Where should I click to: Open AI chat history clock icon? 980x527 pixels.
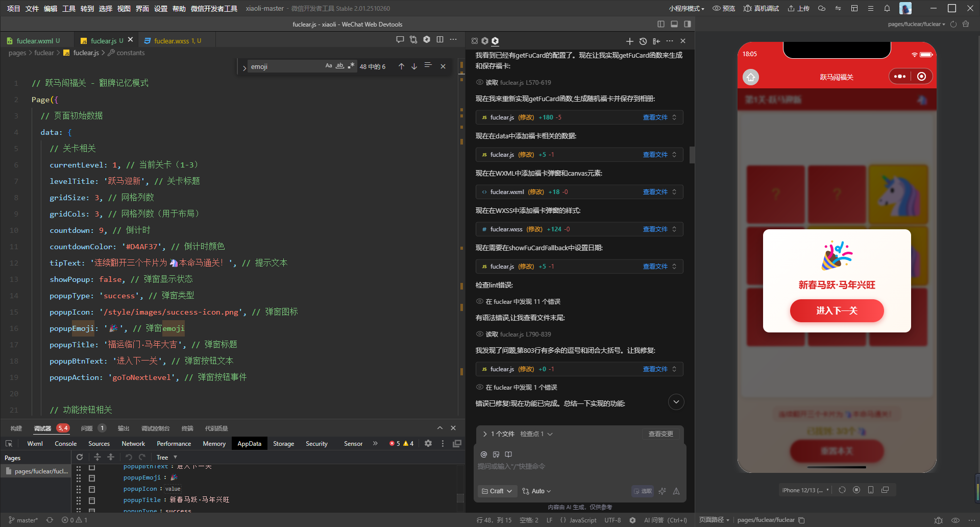[x=643, y=41]
